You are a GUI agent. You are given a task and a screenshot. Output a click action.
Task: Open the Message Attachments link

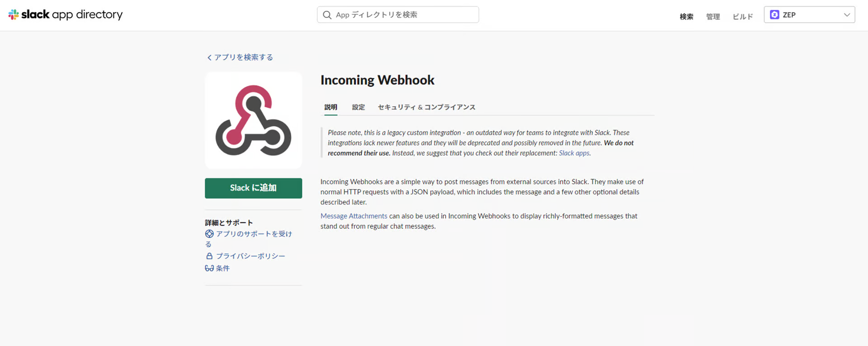click(354, 216)
